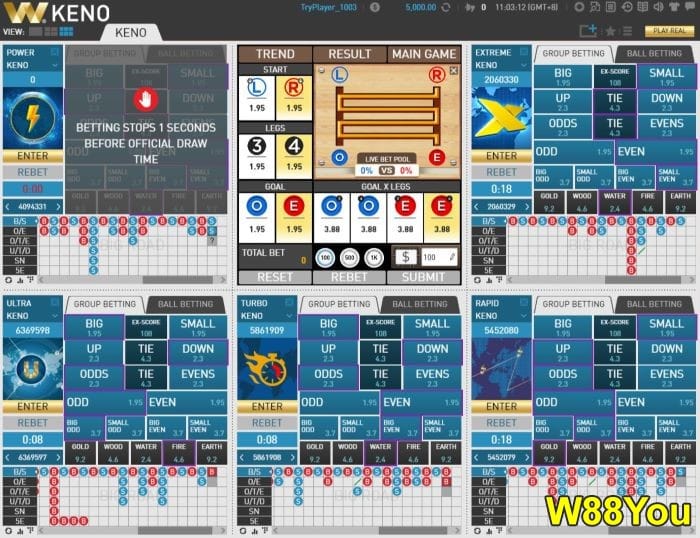Click Ultra Keno roadmap dots-grid icon
The width and height of the screenshot is (700, 538).
pyautogui.click(x=30, y=531)
